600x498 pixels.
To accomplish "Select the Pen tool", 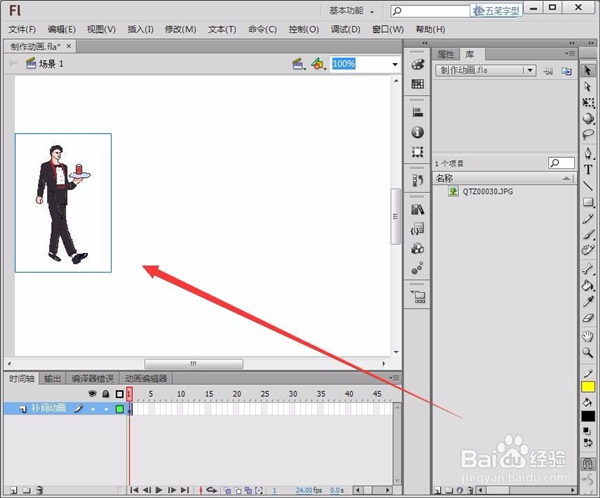I will [588, 153].
